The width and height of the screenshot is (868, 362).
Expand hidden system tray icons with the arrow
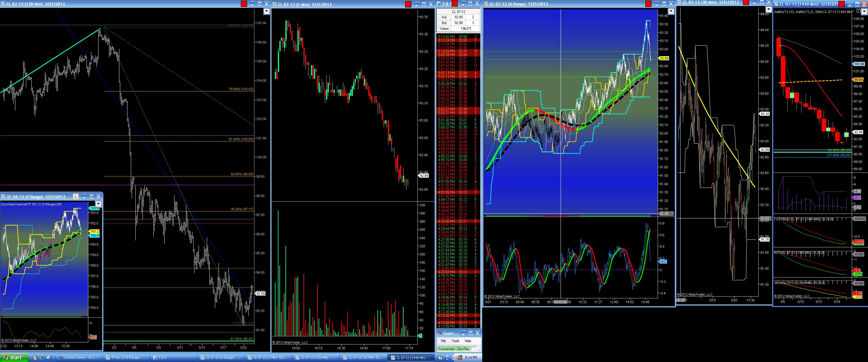pos(454,357)
